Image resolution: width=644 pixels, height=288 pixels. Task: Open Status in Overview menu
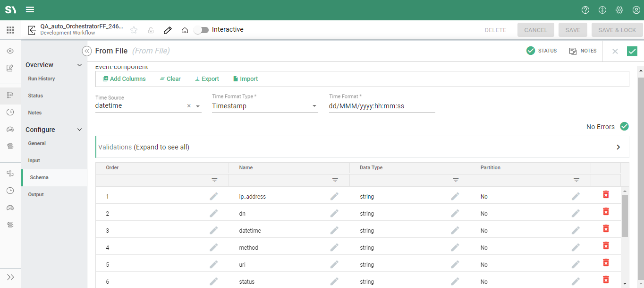point(35,96)
